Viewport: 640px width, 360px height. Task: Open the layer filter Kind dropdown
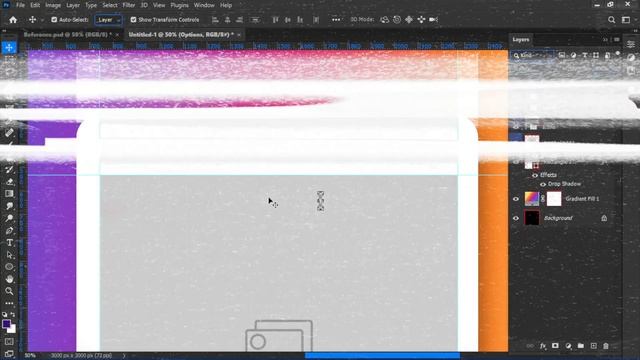click(x=533, y=56)
